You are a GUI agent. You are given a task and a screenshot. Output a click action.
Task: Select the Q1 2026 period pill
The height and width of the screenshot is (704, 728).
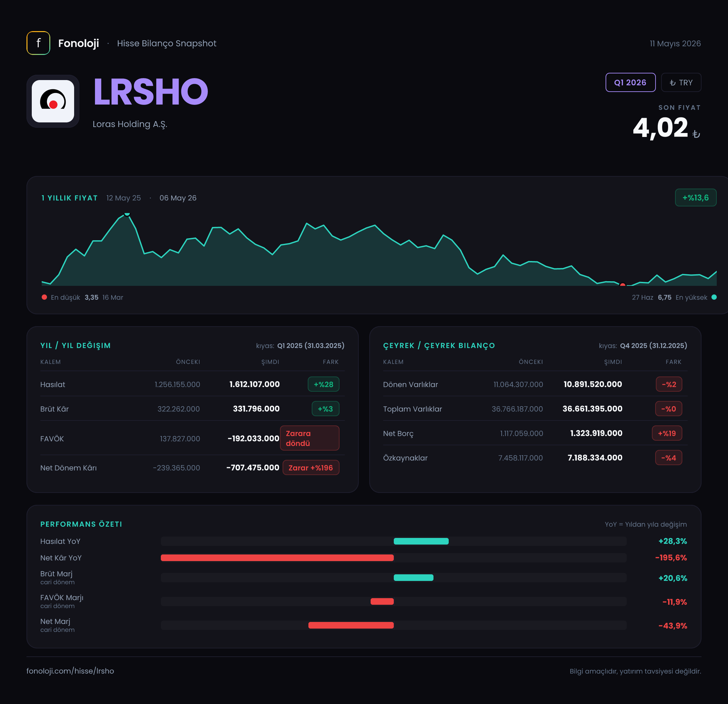click(630, 82)
